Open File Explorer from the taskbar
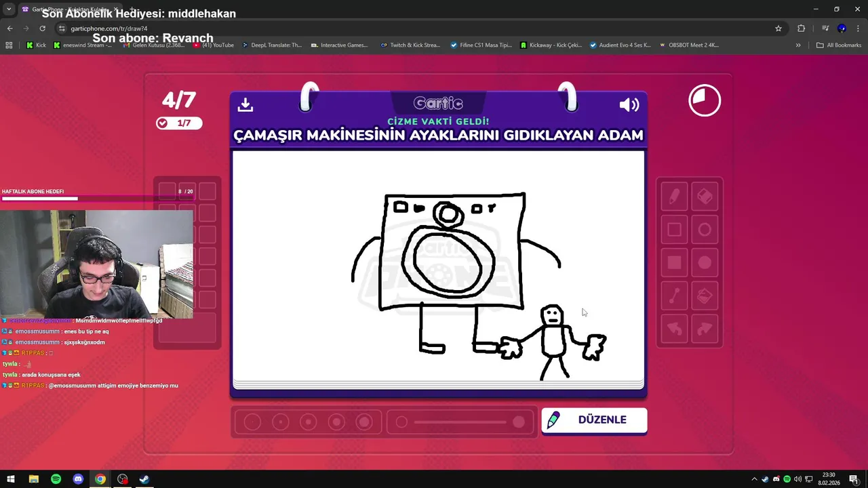 (33, 479)
